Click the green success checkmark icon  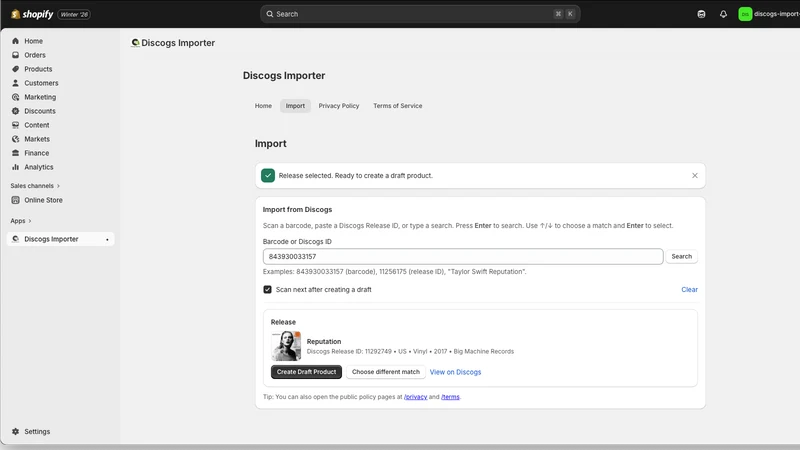pyautogui.click(x=268, y=176)
